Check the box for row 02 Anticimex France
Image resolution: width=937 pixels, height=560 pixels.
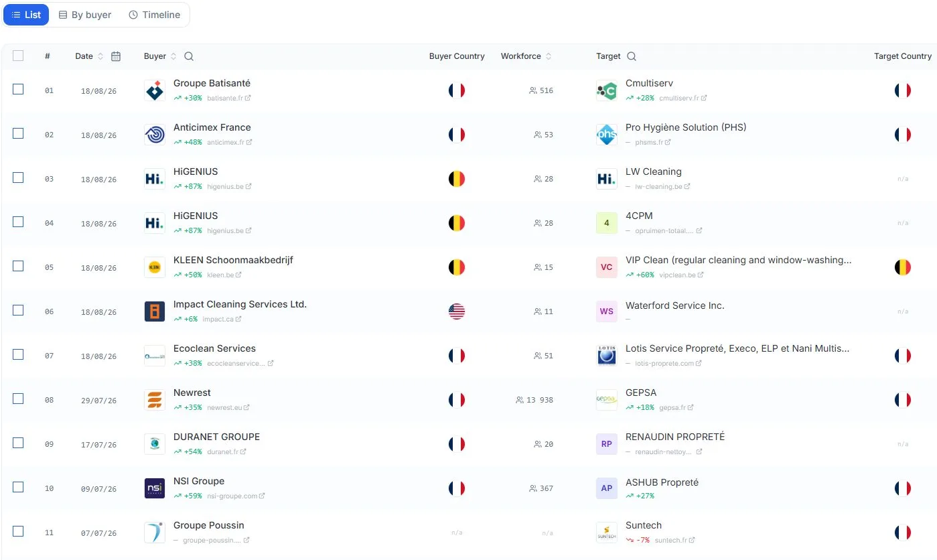[x=18, y=133]
